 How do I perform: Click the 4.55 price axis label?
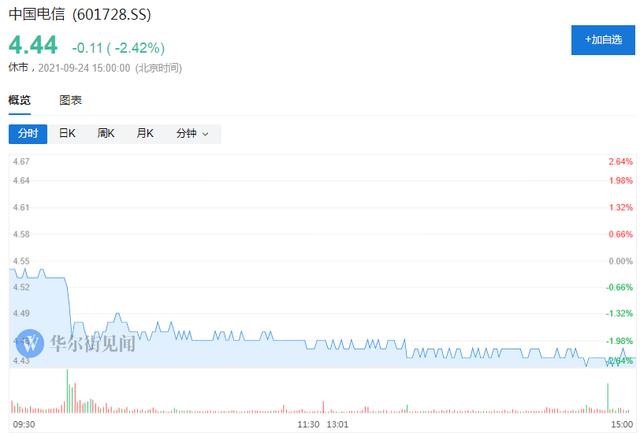[21, 261]
